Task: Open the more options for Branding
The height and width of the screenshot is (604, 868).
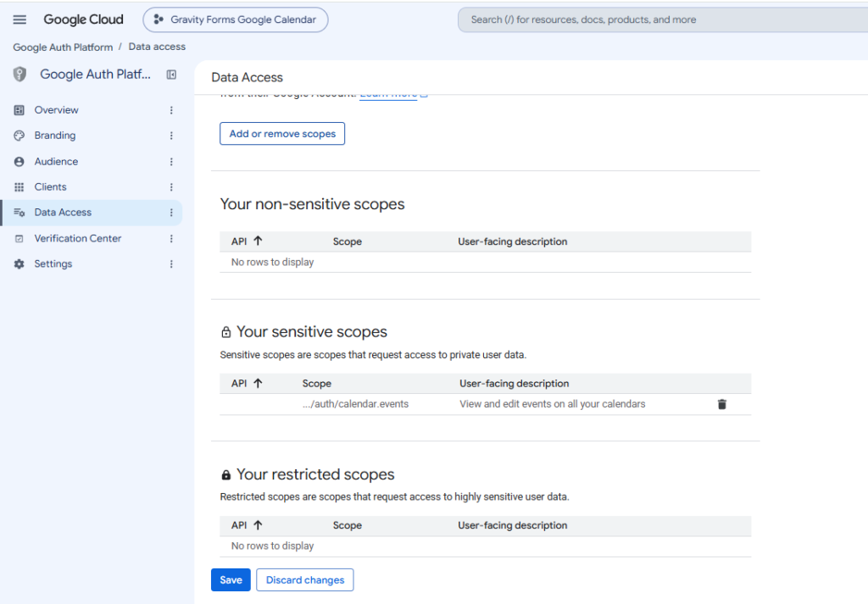Action: tap(171, 136)
